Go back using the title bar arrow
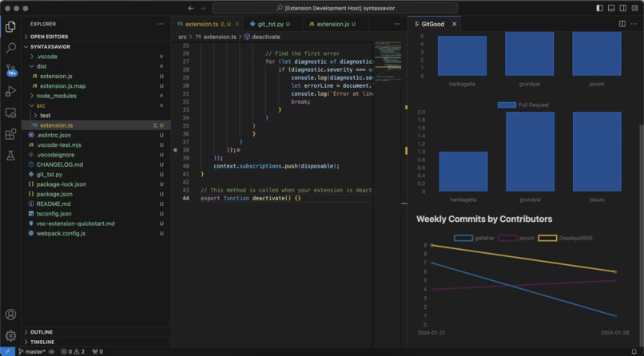This screenshot has width=644, height=356. point(191,8)
